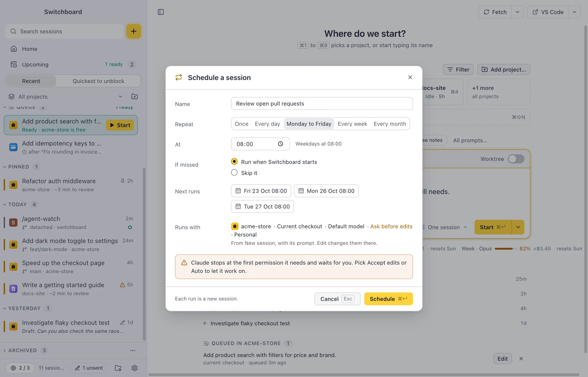Viewport: 588px width, 377px height.
Task: Select Run when Switchboard starts option
Action: click(x=234, y=162)
